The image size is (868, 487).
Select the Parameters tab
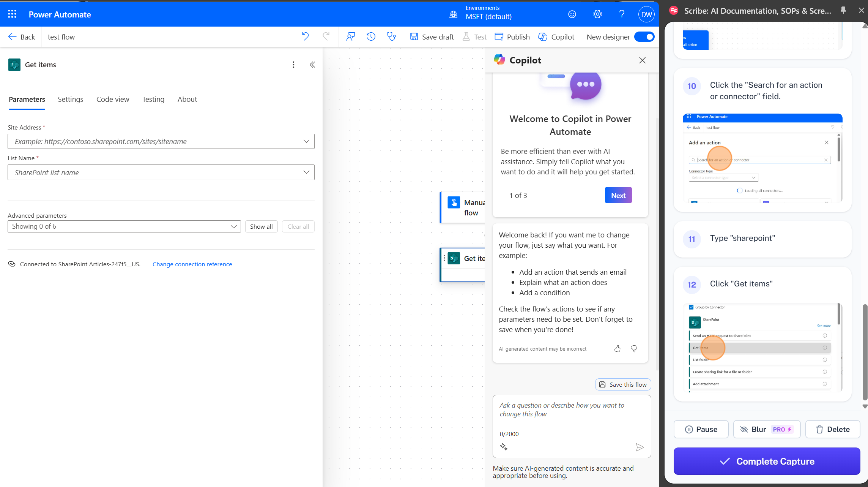27,100
